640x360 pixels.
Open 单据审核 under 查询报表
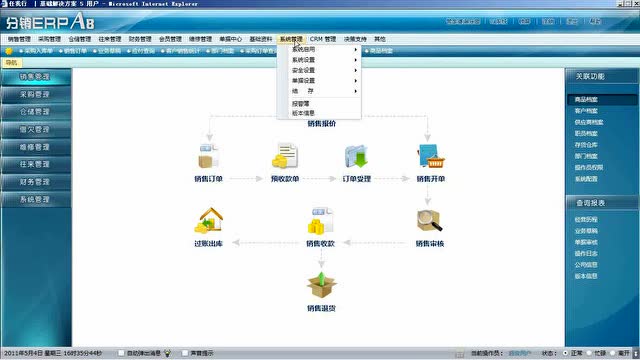pos(586,242)
